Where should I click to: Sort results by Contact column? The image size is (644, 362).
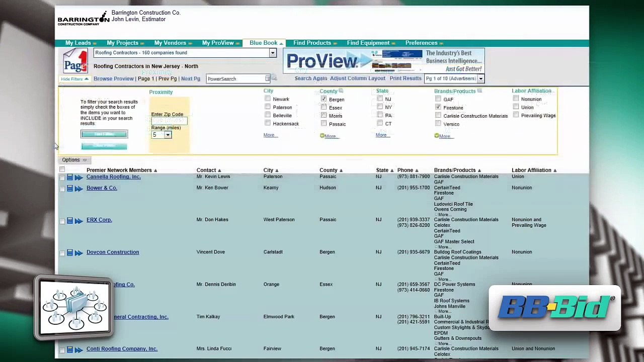pos(209,170)
